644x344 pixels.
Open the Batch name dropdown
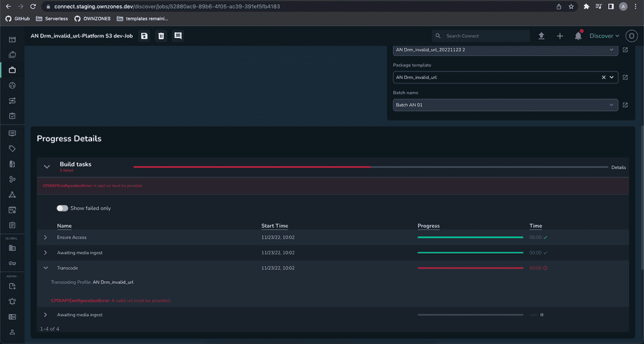(x=505, y=105)
